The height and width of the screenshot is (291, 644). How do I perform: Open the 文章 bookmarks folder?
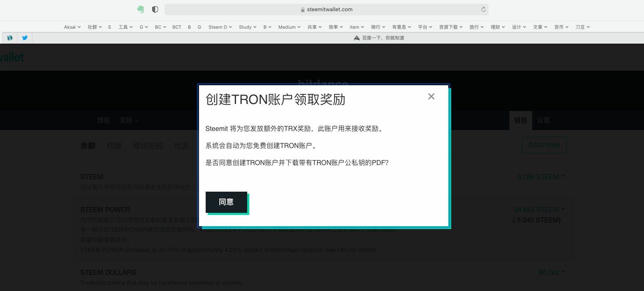point(540,27)
